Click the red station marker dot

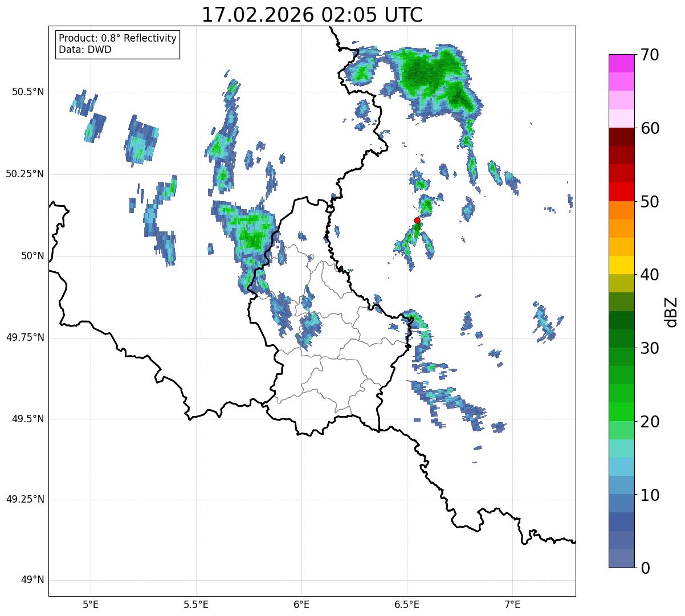click(x=417, y=220)
